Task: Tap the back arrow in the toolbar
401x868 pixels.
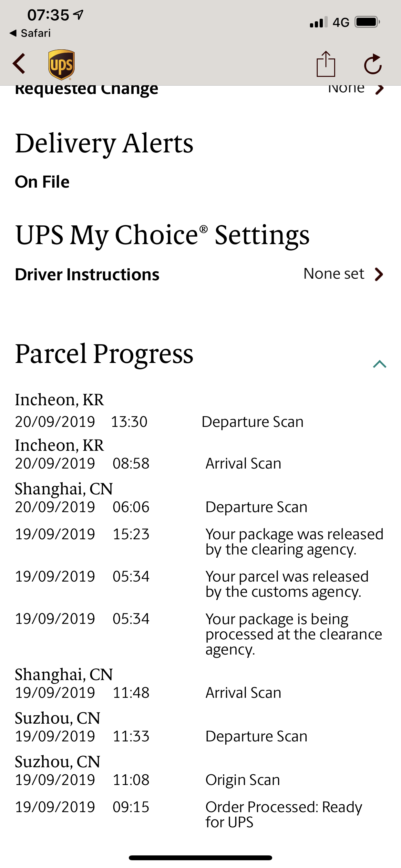Action: 19,63
